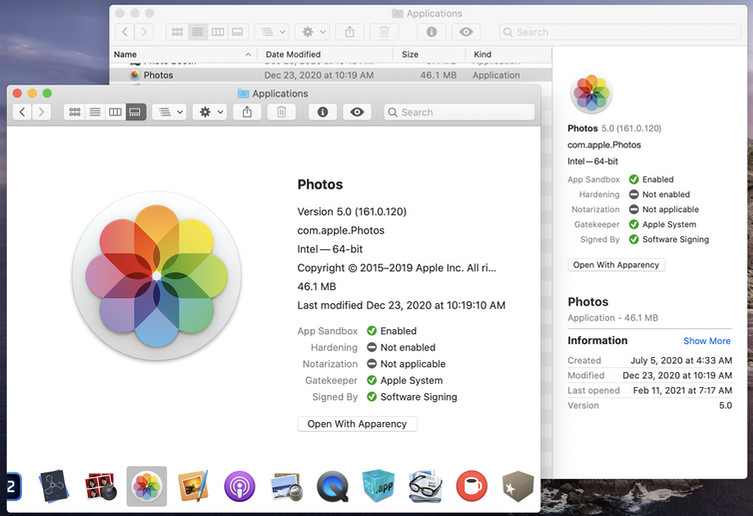Select the red coffee cup thumbnail
Image resolution: width=753 pixels, height=516 pixels.
472,486
